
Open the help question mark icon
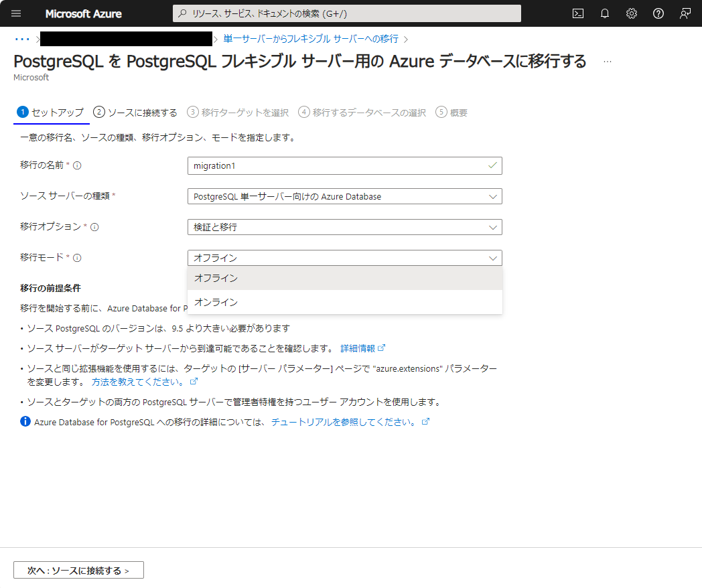(658, 13)
